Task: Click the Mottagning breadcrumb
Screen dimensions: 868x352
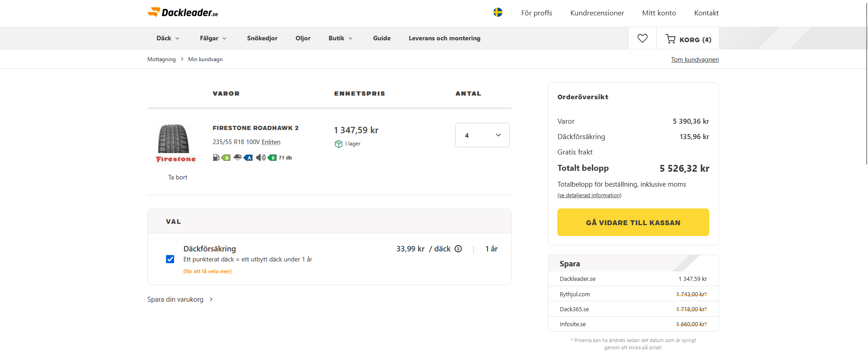Action: [x=161, y=59]
